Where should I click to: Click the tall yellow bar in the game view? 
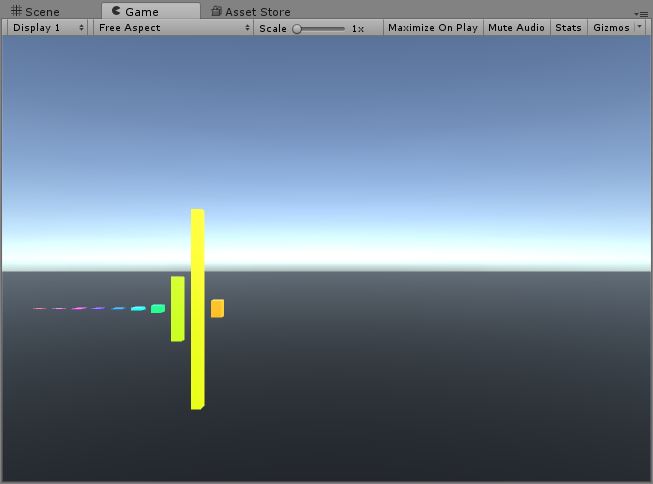point(197,309)
